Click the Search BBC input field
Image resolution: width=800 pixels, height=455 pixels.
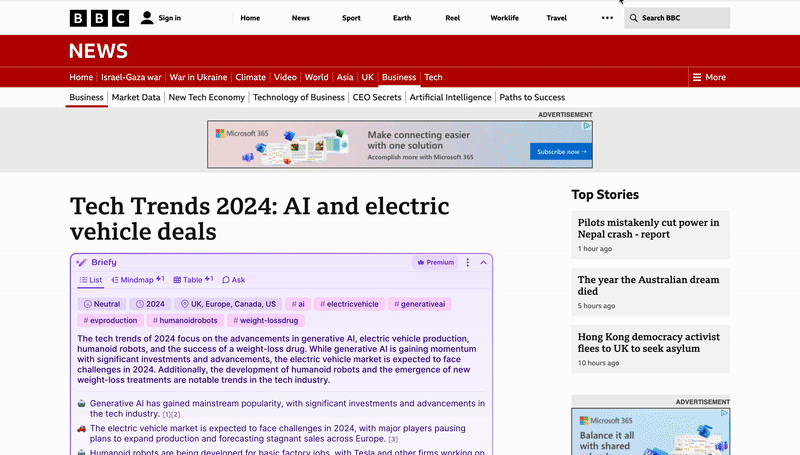677,18
